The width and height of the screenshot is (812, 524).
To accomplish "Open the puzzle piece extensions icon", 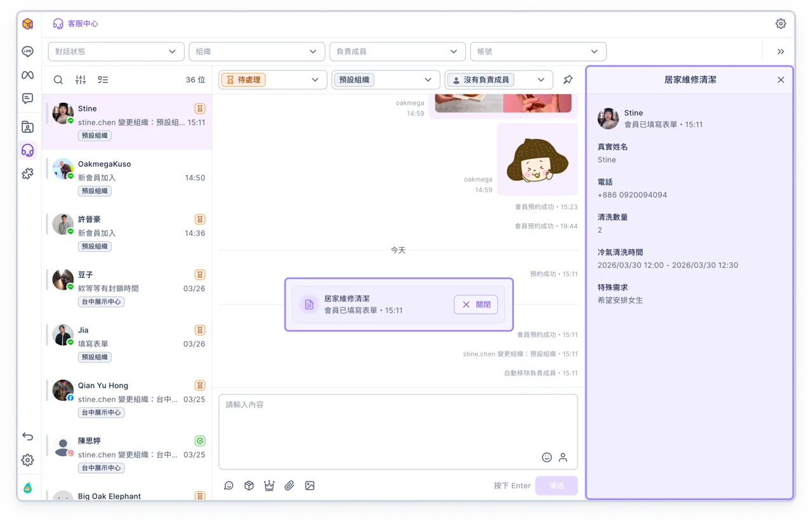I will [x=27, y=174].
